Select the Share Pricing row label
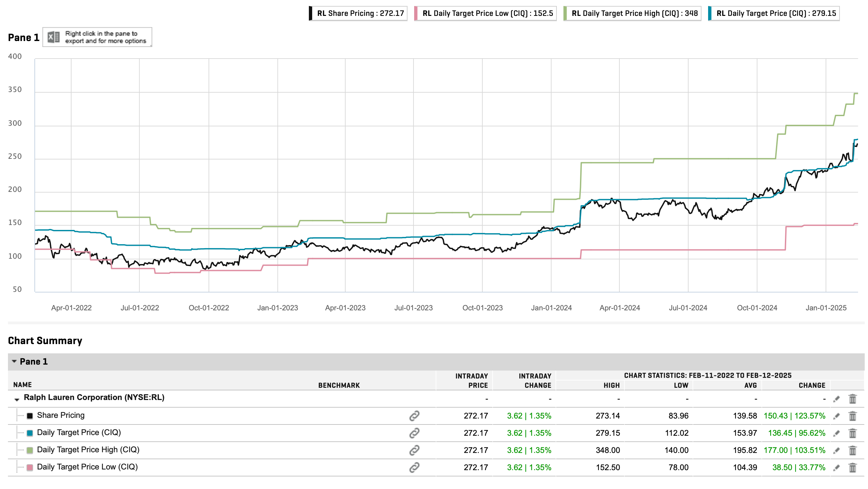This screenshot has height=489, width=868. click(61, 415)
